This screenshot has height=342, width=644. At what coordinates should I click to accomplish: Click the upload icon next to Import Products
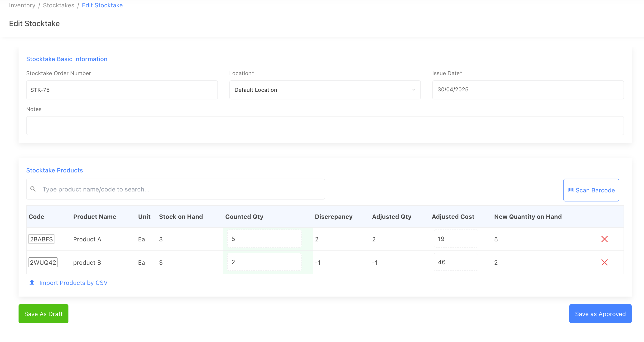[32, 283]
